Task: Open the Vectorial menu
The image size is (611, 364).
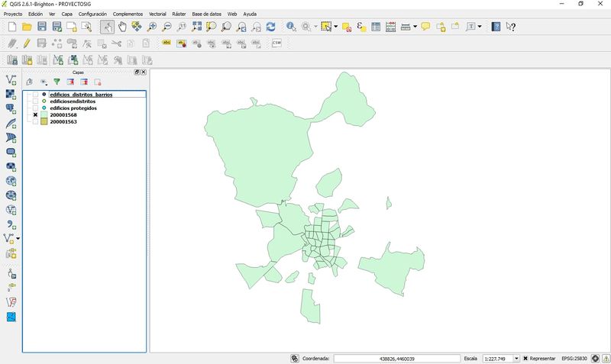Action: pyautogui.click(x=157, y=14)
